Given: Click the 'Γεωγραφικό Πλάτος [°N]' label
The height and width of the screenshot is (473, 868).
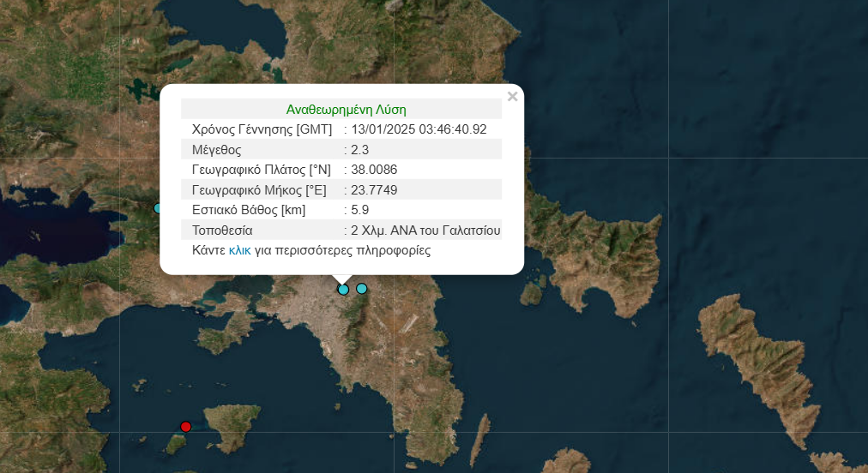Looking at the screenshot, I should click(x=262, y=170).
